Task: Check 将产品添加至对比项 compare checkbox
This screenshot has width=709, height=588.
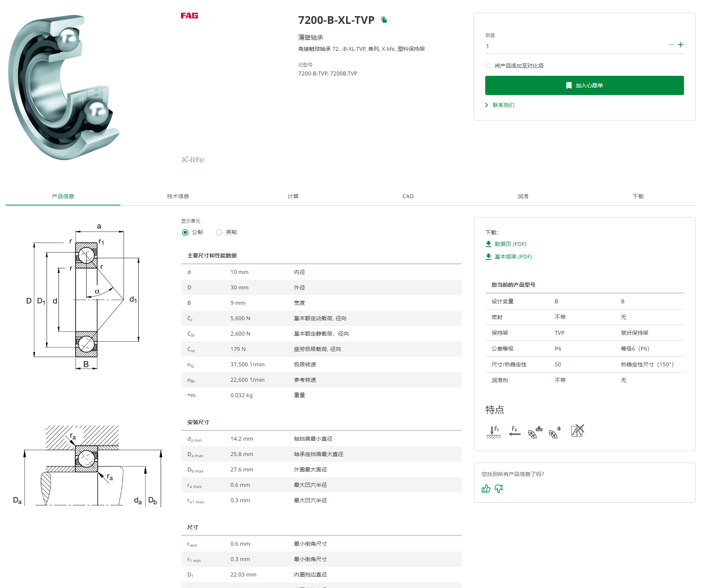Action: 488,66
